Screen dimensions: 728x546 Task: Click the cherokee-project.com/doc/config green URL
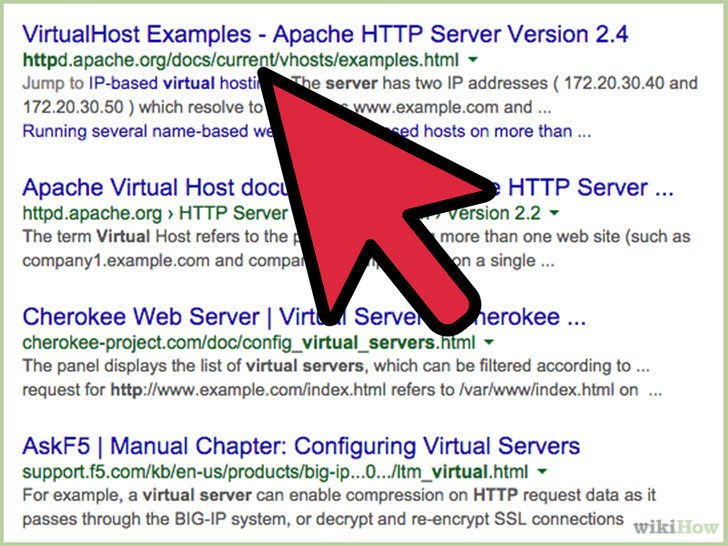point(249,343)
